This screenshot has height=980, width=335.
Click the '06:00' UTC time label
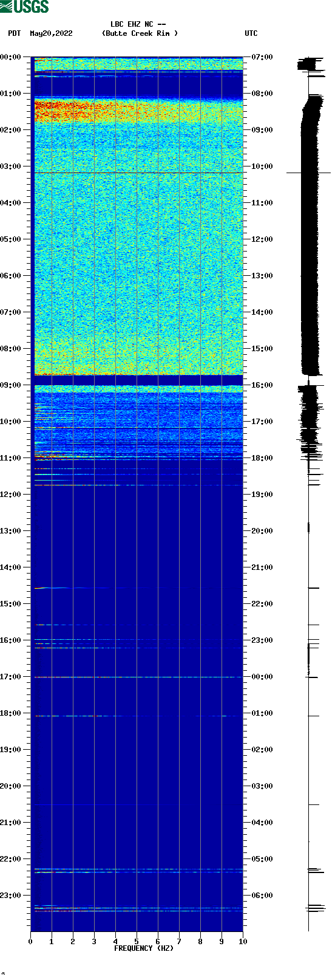[262, 896]
